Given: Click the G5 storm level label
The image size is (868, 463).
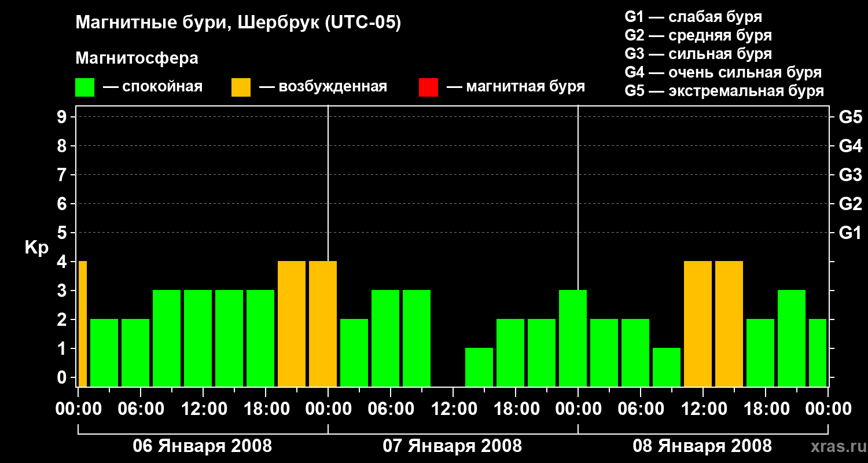Looking at the screenshot, I should coord(850,117).
